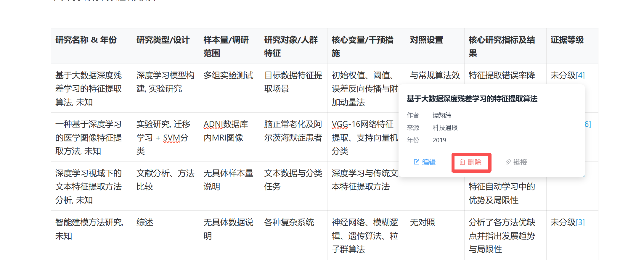Viewport: 644px width, 273px height.
Task: Select the 综述 study type cell
Action: 145,222
